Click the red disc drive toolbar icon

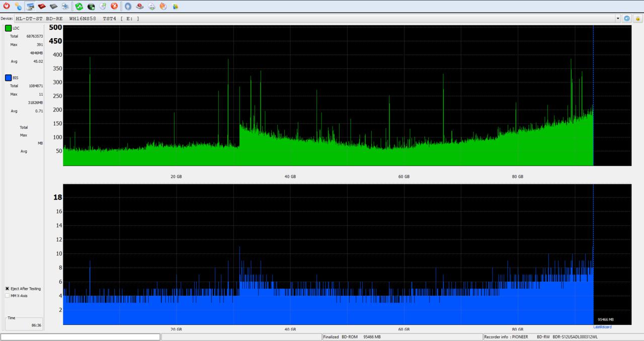click(42, 7)
